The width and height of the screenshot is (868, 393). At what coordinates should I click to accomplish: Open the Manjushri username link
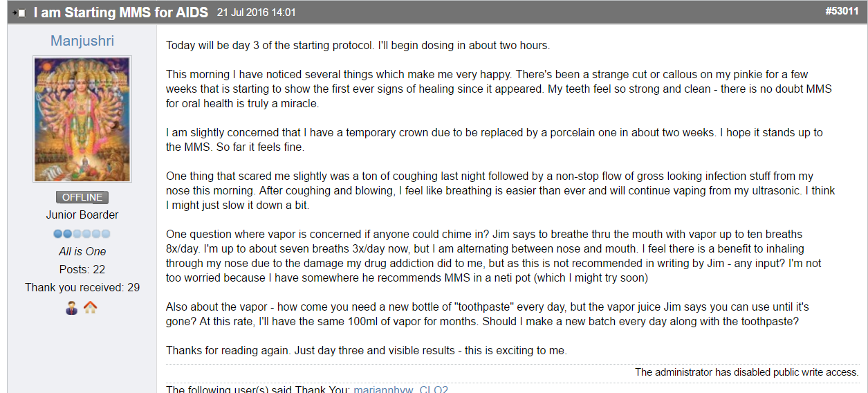[x=82, y=41]
